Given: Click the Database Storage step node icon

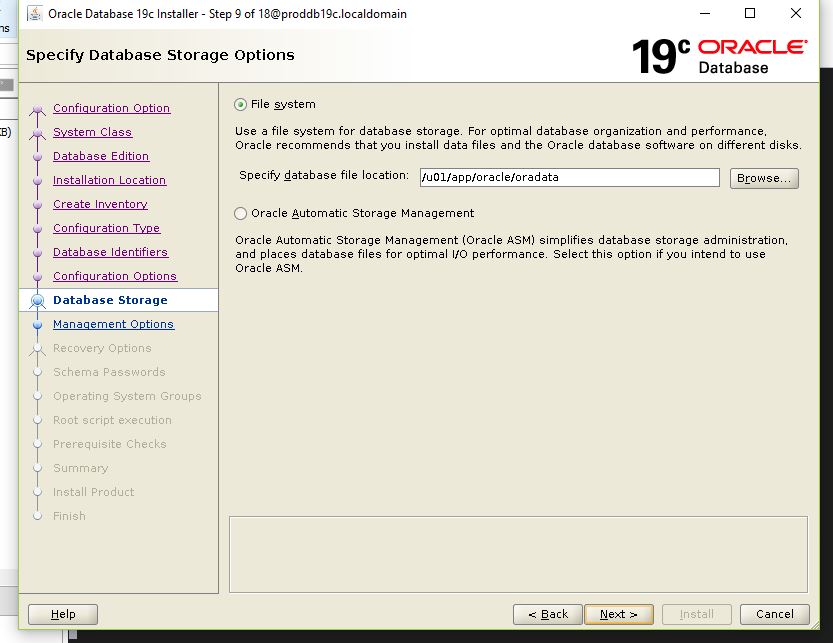Looking at the screenshot, I should click(x=37, y=301).
